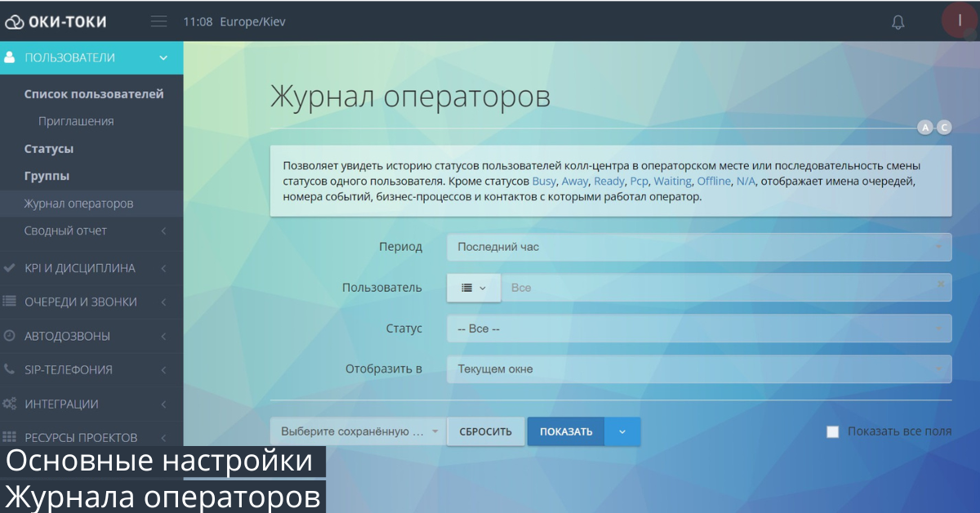
Task: Click the Ресурсы проектов grid icon
Action: point(10,437)
